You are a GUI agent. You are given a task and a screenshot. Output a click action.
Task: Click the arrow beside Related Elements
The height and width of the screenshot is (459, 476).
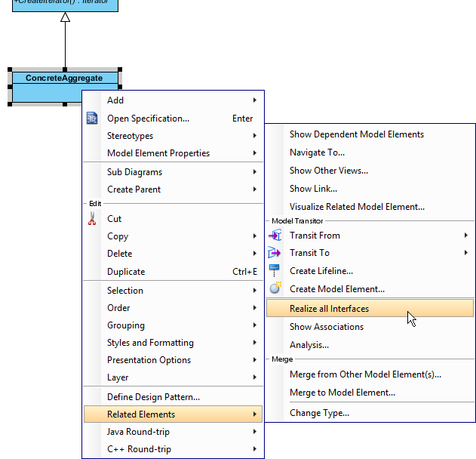coord(255,414)
